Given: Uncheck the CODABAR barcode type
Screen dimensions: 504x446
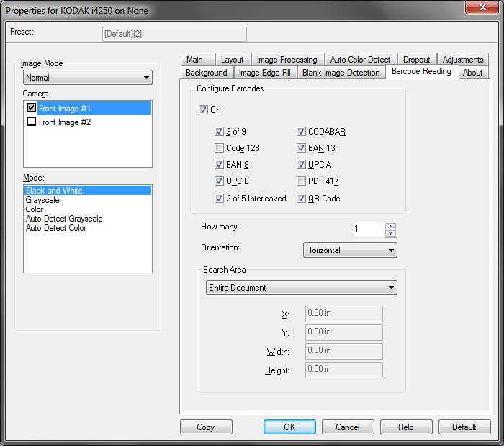Looking at the screenshot, I should [301, 132].
